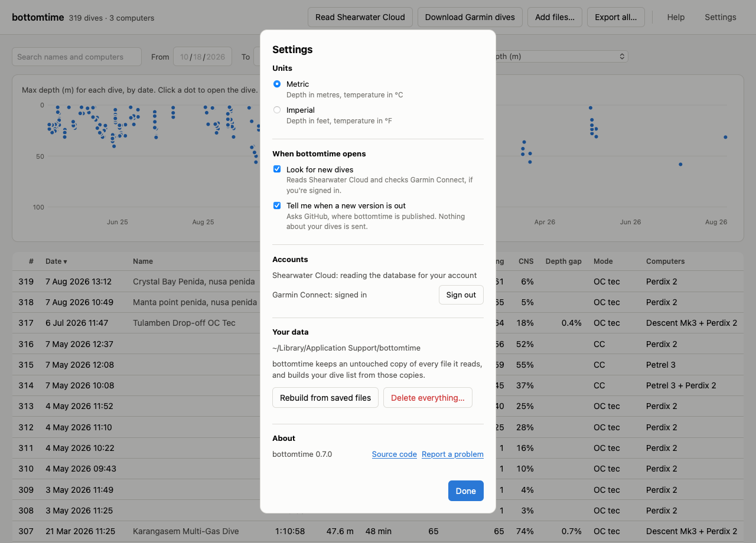This screenshot has width=756, height=543.
Task: Select Karangasem Multi-Gas Dive row
Action: pyautogui.click(x=378, y=531)
